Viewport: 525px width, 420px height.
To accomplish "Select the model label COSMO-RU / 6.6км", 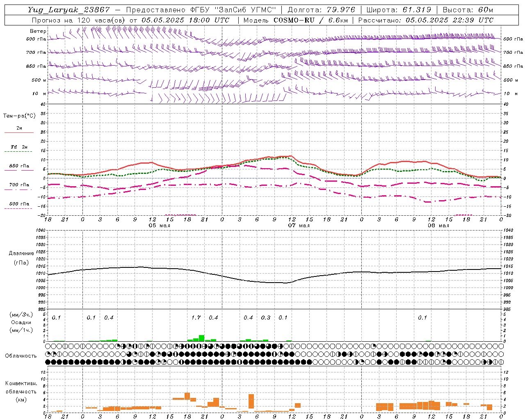I will pyautogui.click(x=310, y=20).
